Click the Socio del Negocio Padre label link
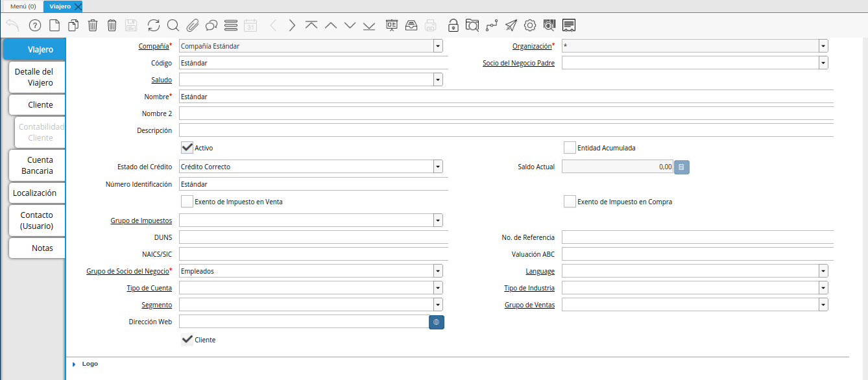Screen dimensions: 868x380 click(x=519, y=63)
